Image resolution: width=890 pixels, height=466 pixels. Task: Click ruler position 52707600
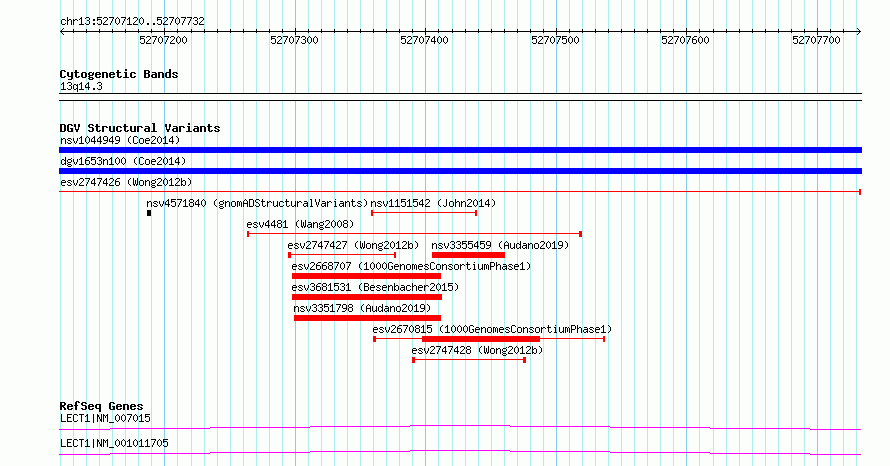[686, 40]
